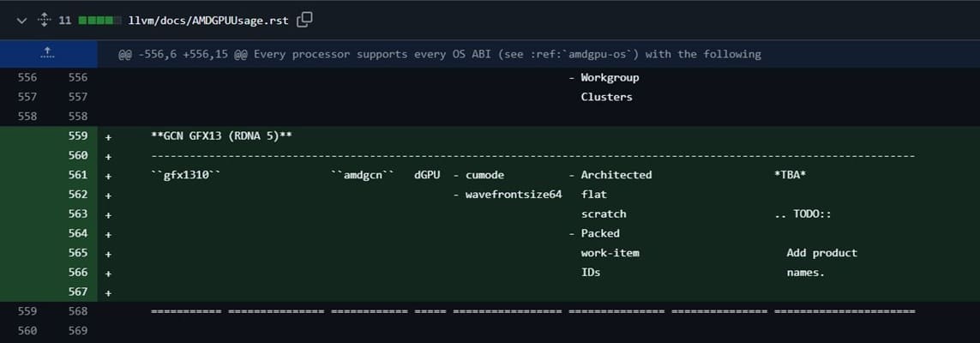980x343 pixels.
Task: Click new line number 568
Action: tap(76, 311)
